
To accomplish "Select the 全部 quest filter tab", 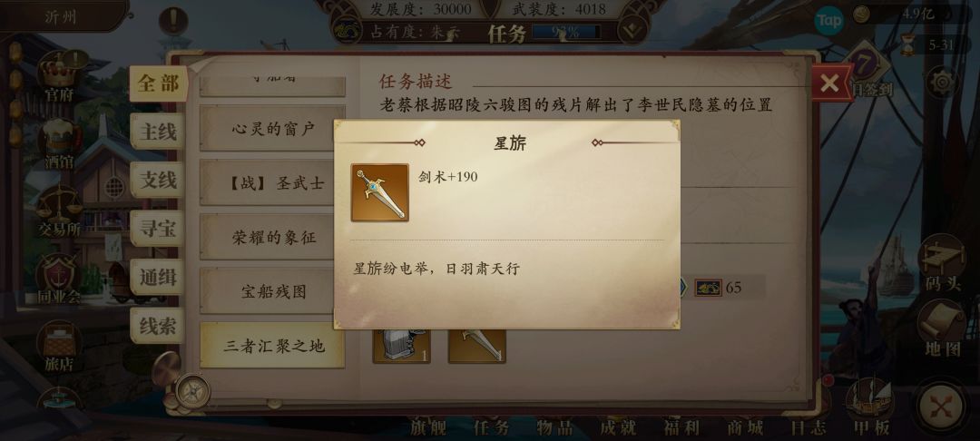I will click(x=159, y=83).
